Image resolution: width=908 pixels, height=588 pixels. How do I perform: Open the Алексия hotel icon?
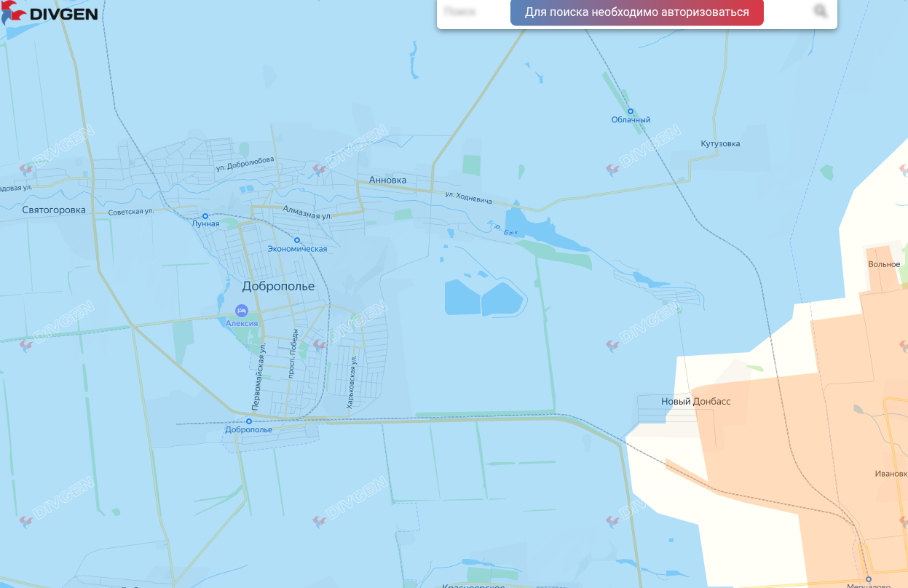tap(242, 311)
